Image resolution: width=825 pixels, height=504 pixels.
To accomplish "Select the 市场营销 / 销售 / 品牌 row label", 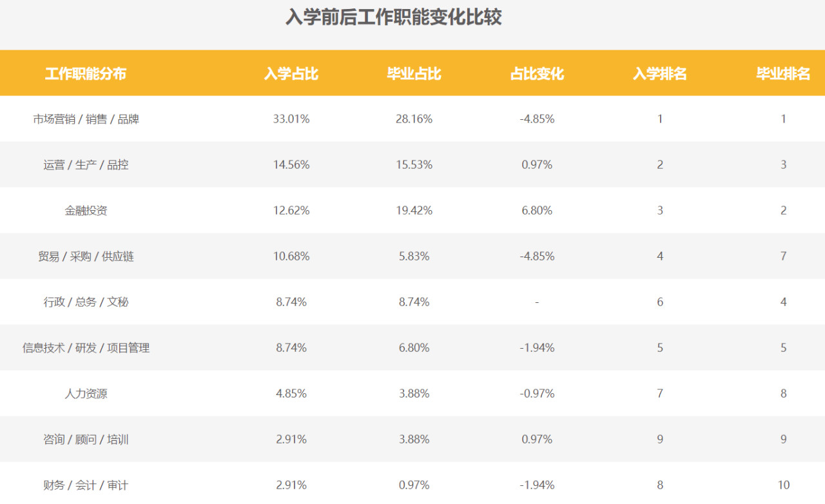I will pyautogui.click(x=86, y=119).
